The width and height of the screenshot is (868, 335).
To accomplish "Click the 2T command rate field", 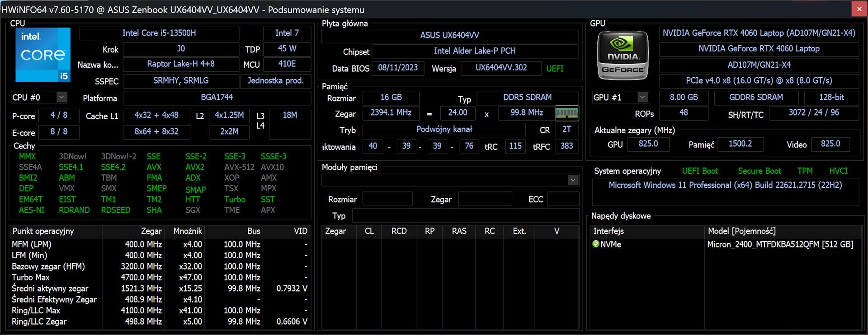I will [x=566, y=130].
